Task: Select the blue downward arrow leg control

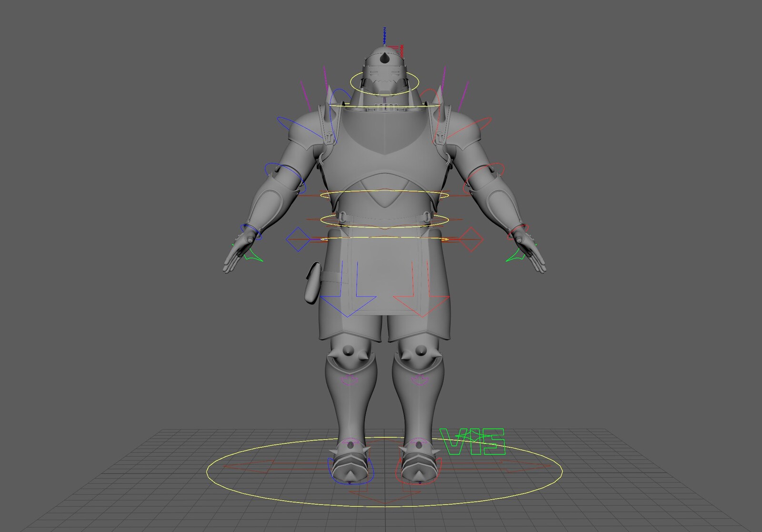Action: (x=348, y=288)
